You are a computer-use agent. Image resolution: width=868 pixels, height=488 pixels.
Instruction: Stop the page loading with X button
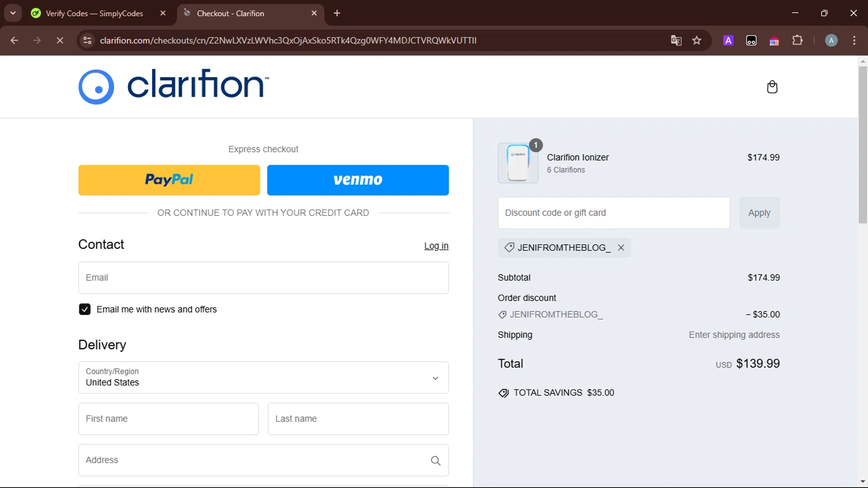coord(60,41)
